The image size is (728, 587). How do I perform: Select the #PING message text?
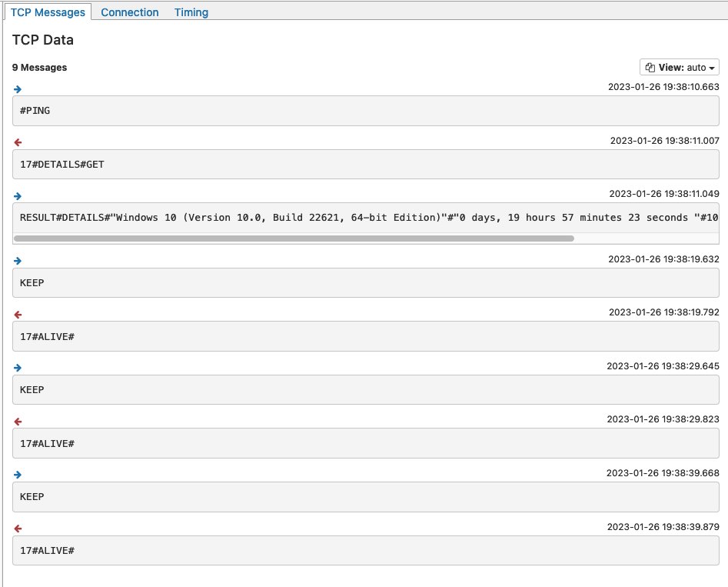(x=35, y=111)
